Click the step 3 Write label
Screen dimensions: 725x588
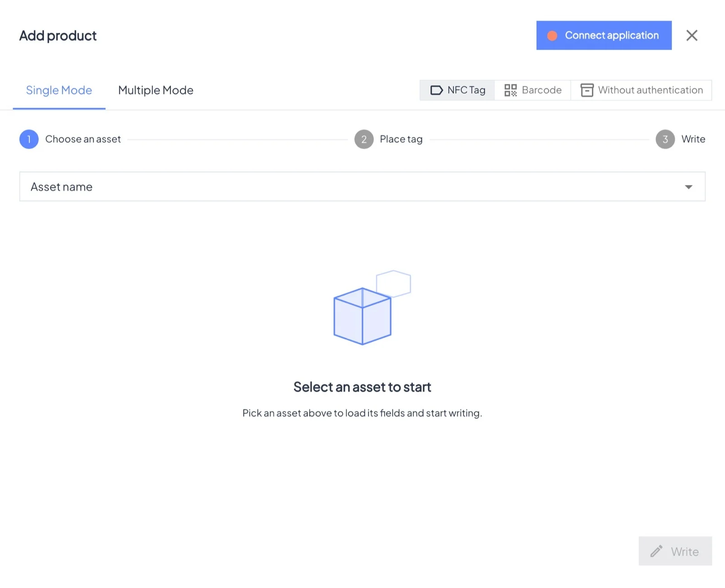[693, 139]
